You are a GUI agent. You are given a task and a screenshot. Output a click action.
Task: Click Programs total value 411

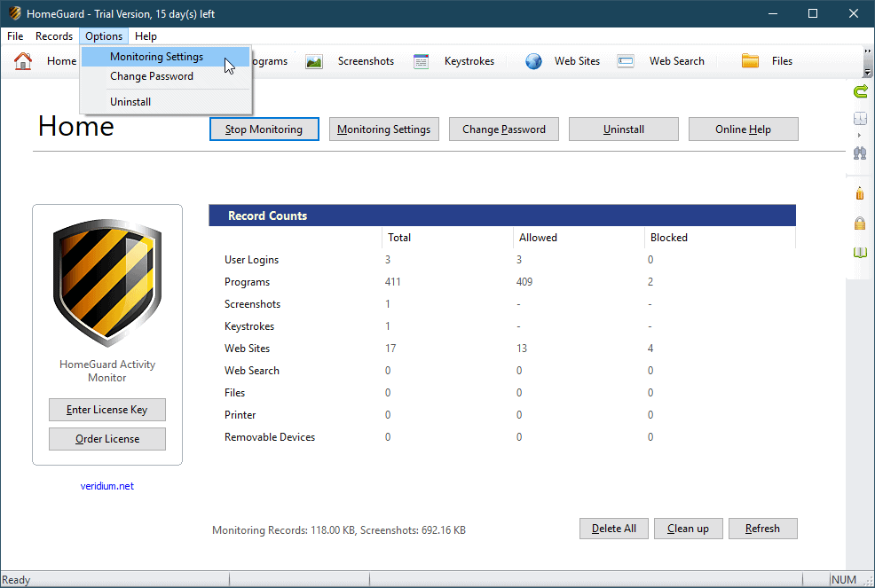pos(393,282)
